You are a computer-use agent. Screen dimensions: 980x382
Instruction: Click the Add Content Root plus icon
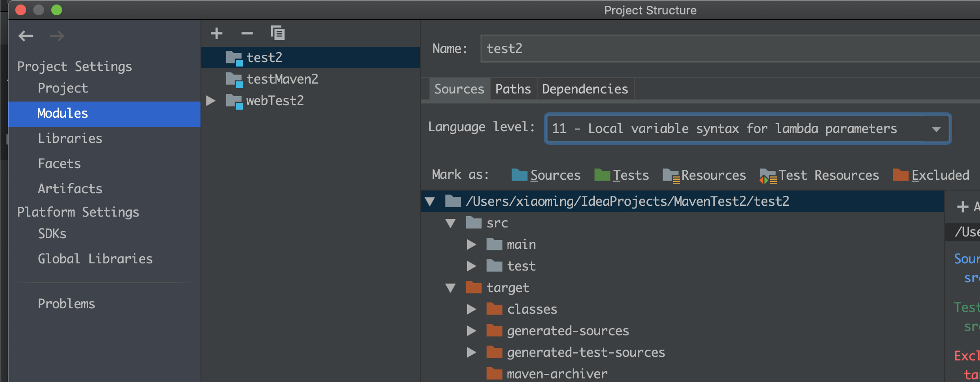click(x=962, y=207)
